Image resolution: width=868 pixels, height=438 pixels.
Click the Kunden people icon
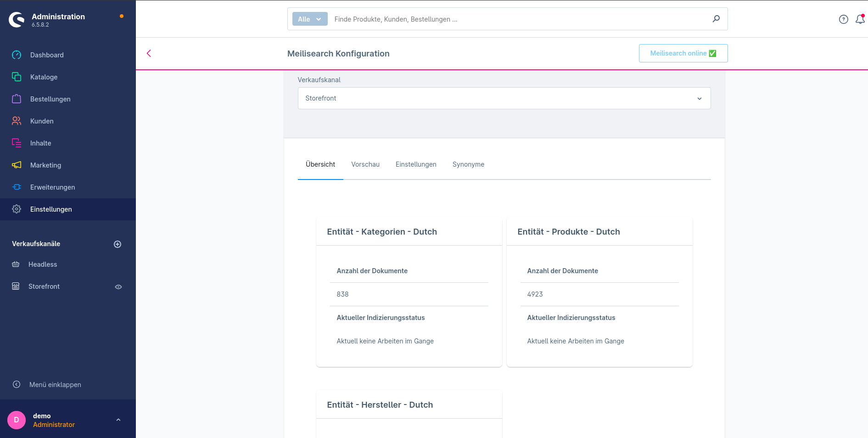17,121
